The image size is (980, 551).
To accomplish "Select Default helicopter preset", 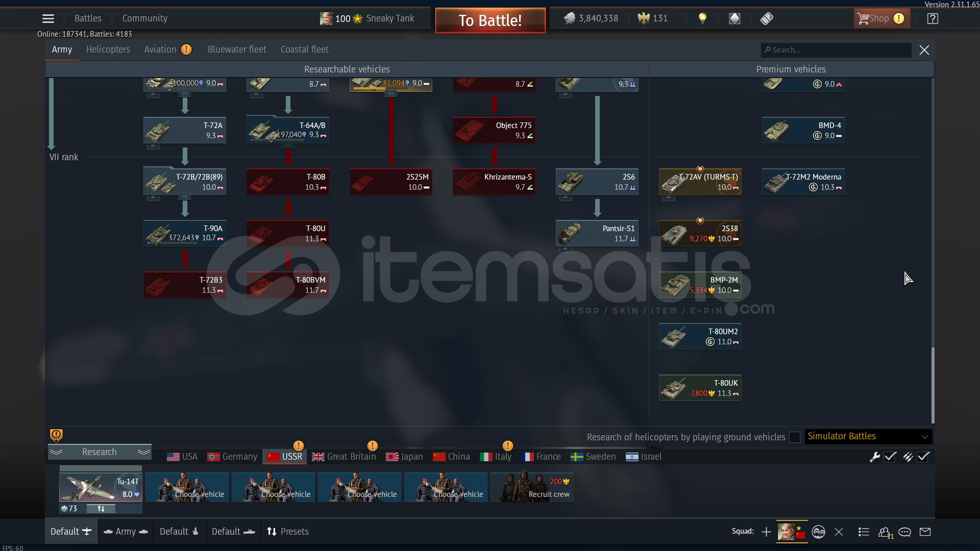I will tap(179, 532).
